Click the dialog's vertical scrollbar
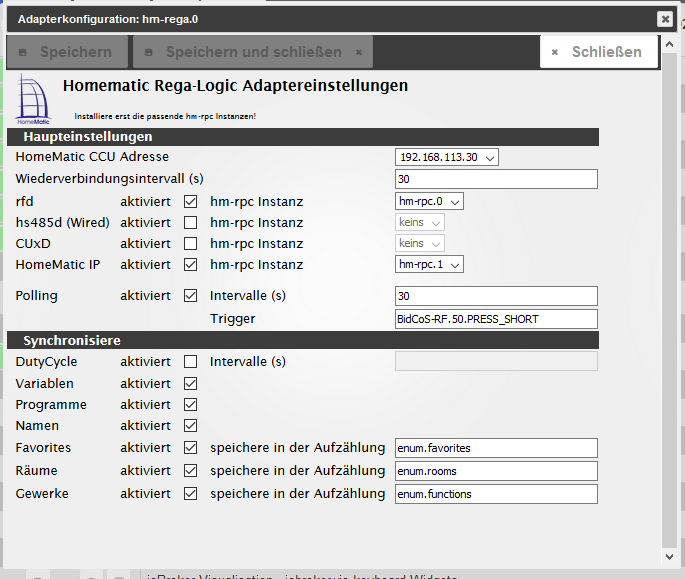This screenshot has height=579, width=685. coord(669,300)
